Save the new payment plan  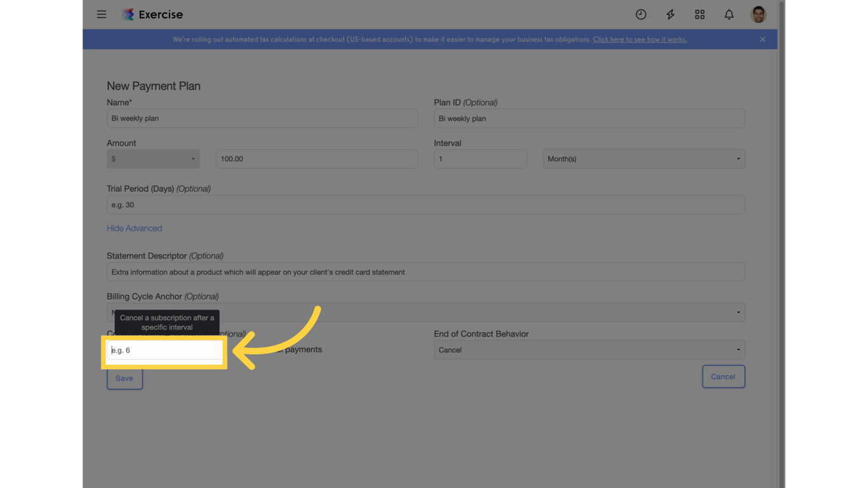[125, 378]
